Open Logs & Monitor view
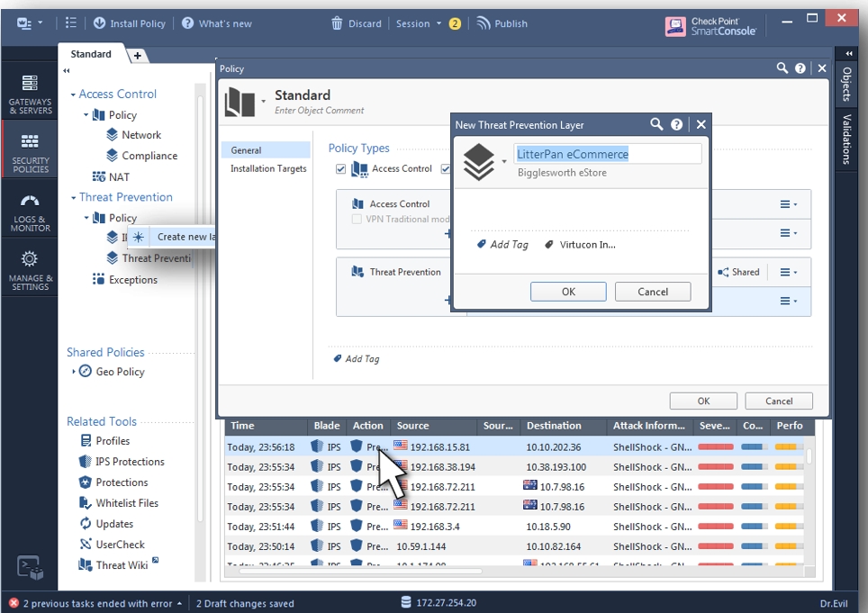 (30, 213)
